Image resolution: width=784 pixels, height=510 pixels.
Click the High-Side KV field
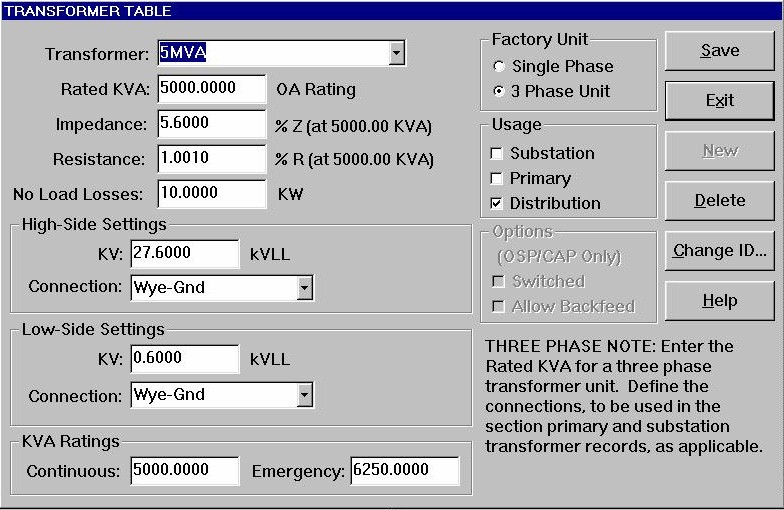point(184,254)
